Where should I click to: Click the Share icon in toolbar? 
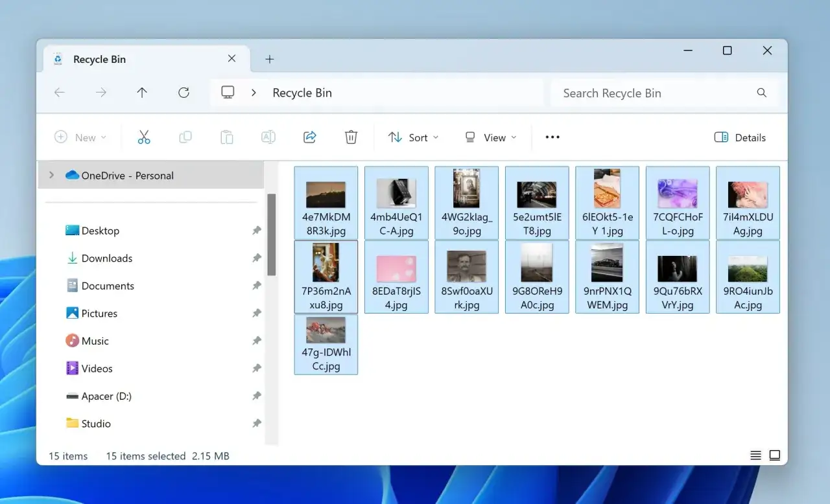[x=309, y=137]
